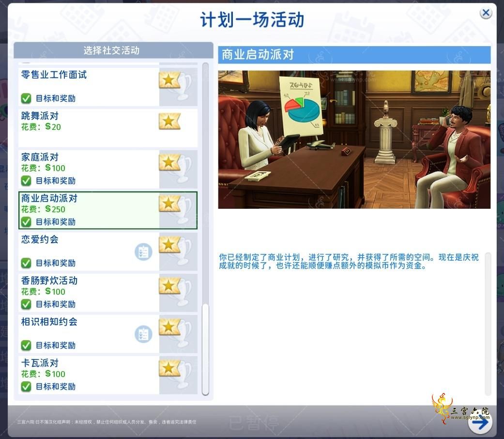Click the blue next arrow button

480,422
